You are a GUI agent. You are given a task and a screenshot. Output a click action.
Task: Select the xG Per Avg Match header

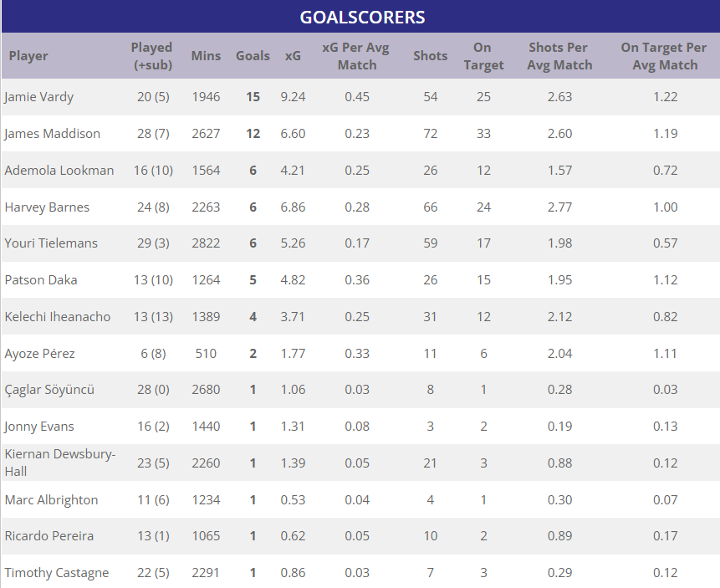(356, 56)
